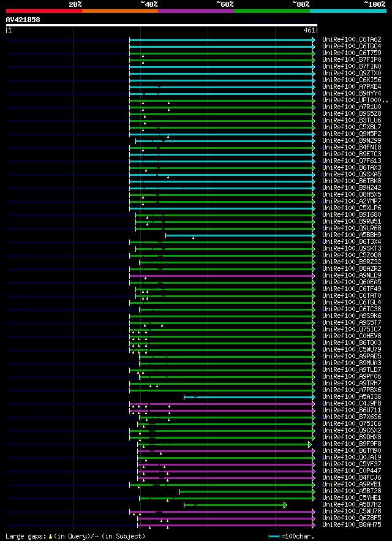
Task: Select the UniRef100_B9HYY4 label
Action: 352,94
